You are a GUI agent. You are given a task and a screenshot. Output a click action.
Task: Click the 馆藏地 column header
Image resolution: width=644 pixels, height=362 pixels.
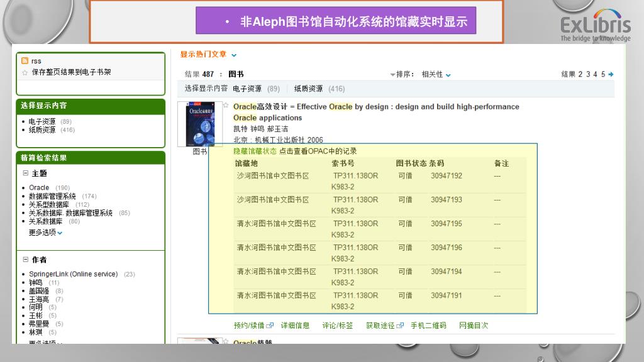[247, 163]
